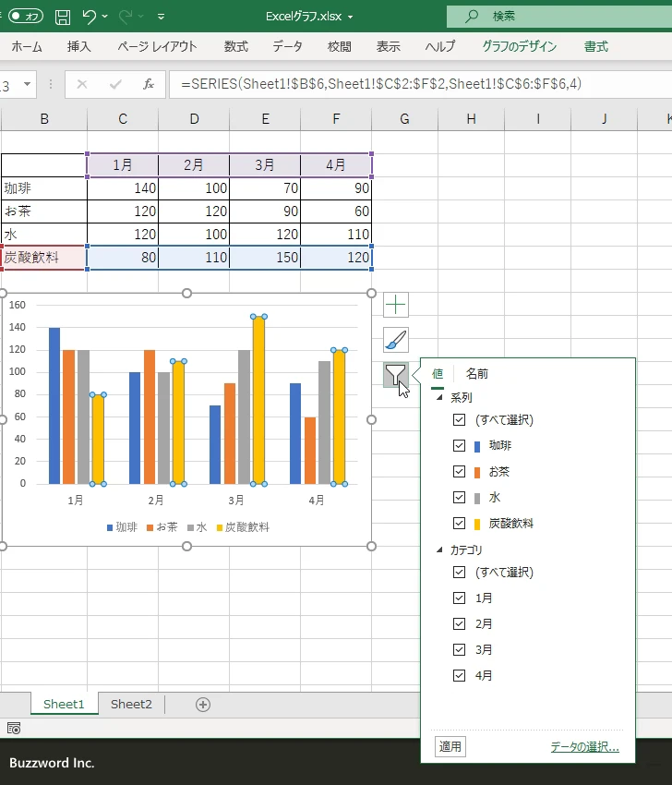
Task: Click the tallest yellow bar in 3月
Action: (x=258, y=400)
